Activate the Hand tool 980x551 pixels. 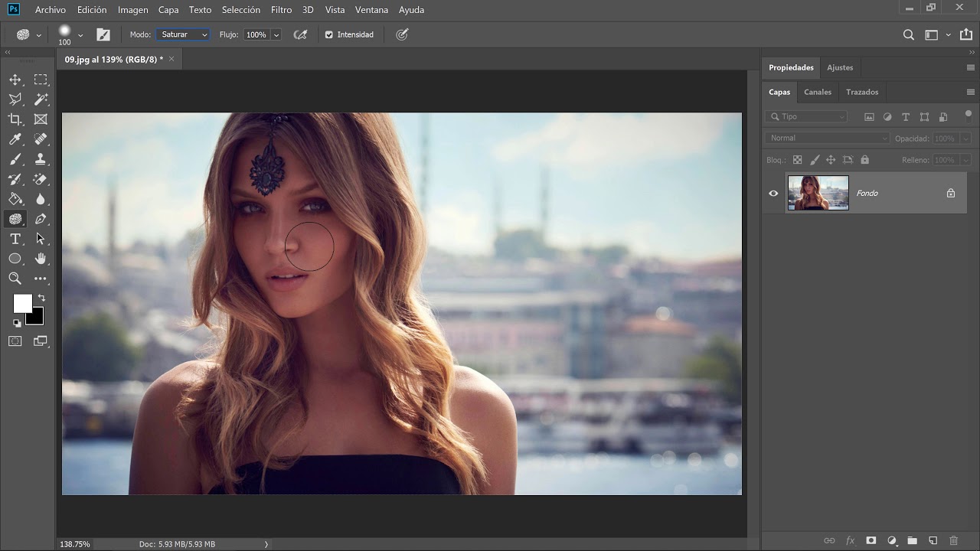(x=41, y=259)
